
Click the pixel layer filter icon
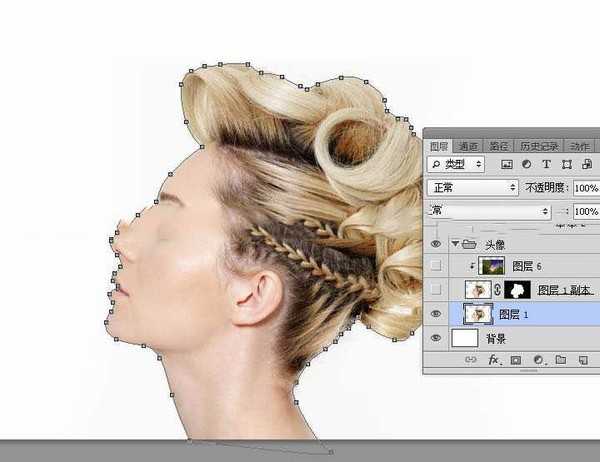point(507,164)
